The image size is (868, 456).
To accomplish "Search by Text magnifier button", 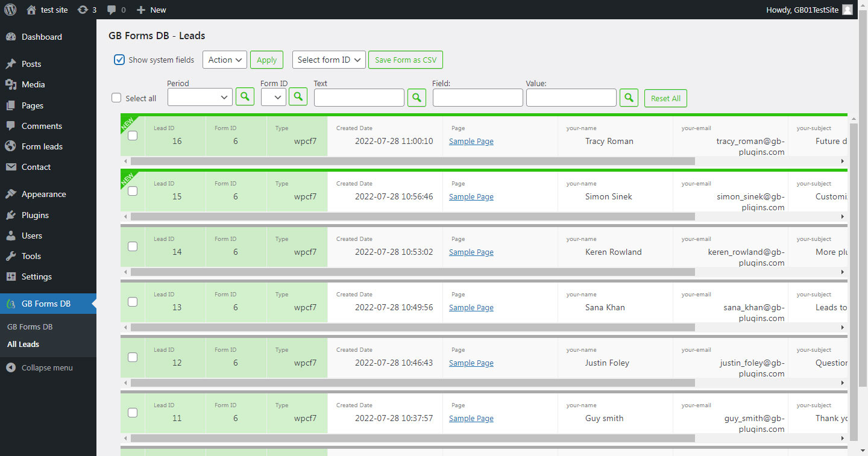I will tap(417, 98).
